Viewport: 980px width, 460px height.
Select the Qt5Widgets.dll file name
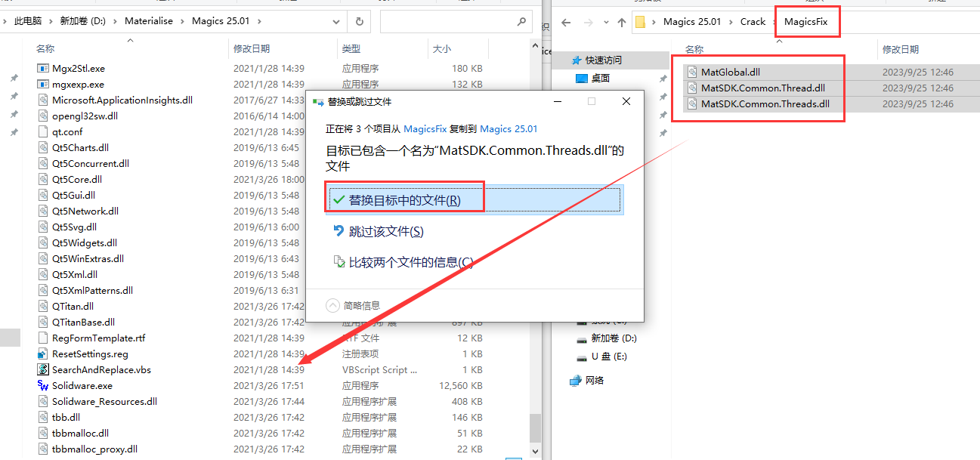click(x=84, y=243)
